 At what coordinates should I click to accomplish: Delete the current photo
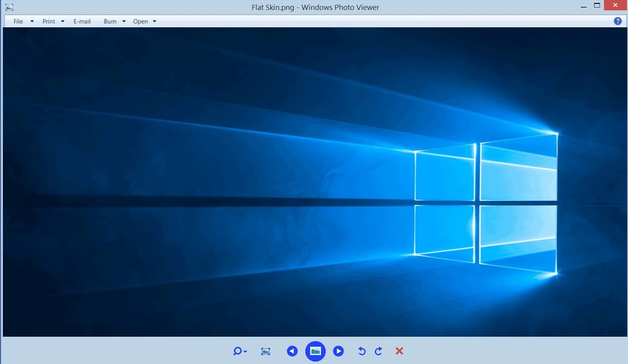[399, 351]
